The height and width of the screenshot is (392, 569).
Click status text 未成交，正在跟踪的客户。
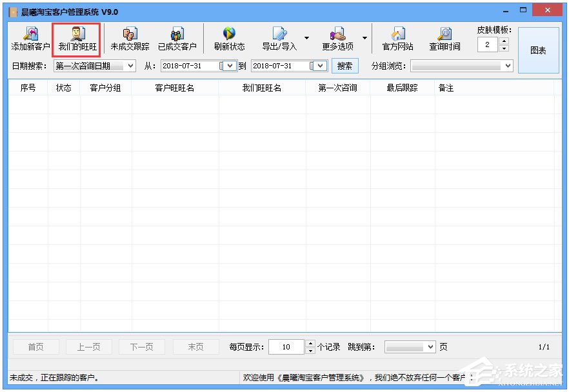54,378
